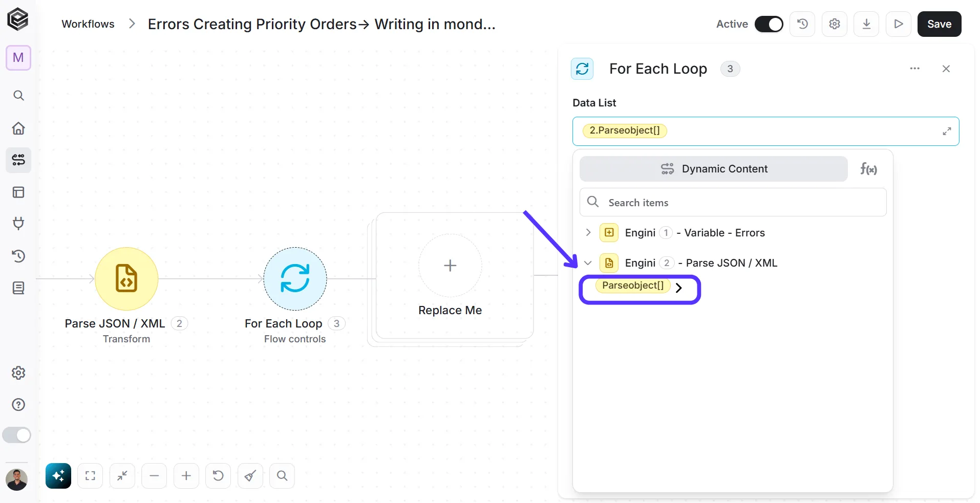This screenshot has height=503, width=980.
Task: Save the workflow
Action: pyautogui.click(x=939, y=24)
